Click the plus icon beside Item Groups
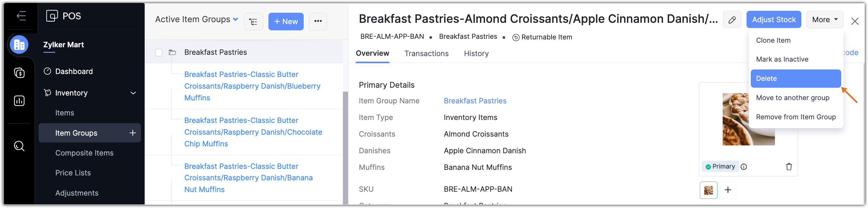The width and height of the screenshot is (868, 208). 133,133
